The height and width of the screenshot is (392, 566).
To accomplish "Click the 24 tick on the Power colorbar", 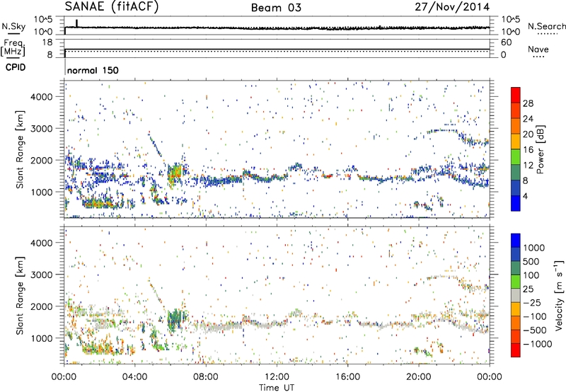I will coord(528,119).
